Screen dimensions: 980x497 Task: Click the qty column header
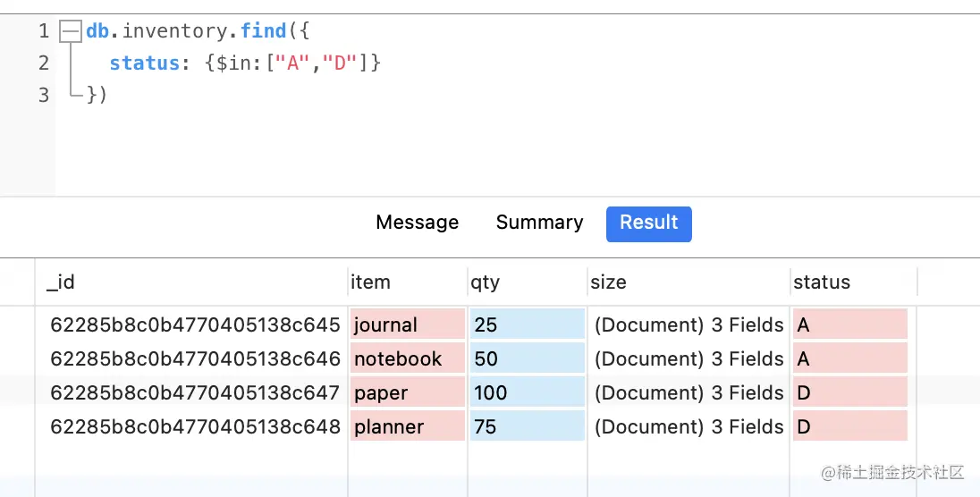pyautogui.click(x=486, y=282)
